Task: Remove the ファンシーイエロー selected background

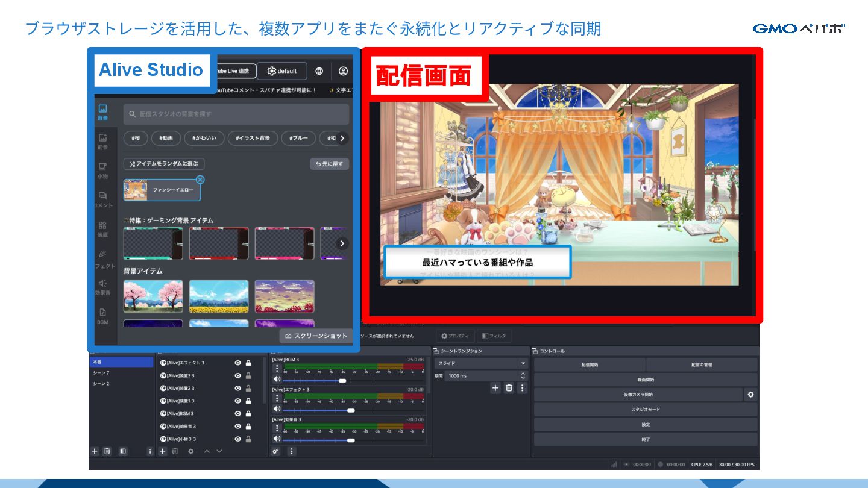Action: [200, 180]
